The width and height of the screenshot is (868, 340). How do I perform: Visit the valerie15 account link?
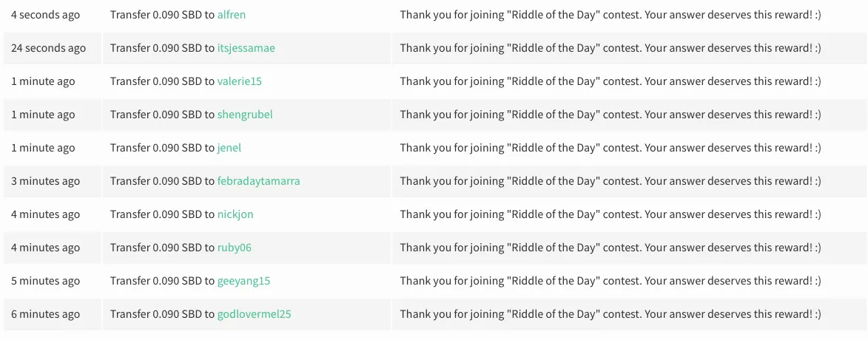click(240, 81)
